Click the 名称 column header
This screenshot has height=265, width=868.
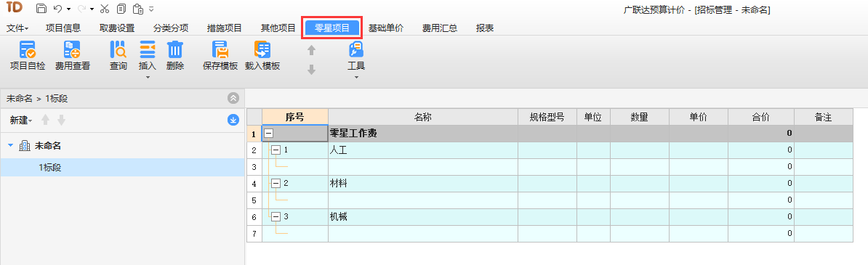tap(423, 117)
